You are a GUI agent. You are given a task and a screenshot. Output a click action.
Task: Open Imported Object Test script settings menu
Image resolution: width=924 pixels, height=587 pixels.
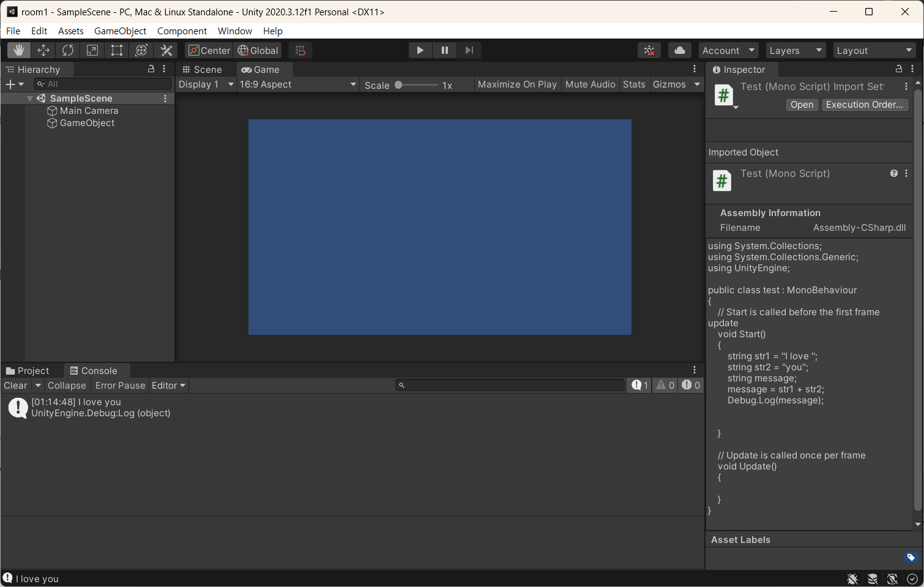click(x=906, y=173)
